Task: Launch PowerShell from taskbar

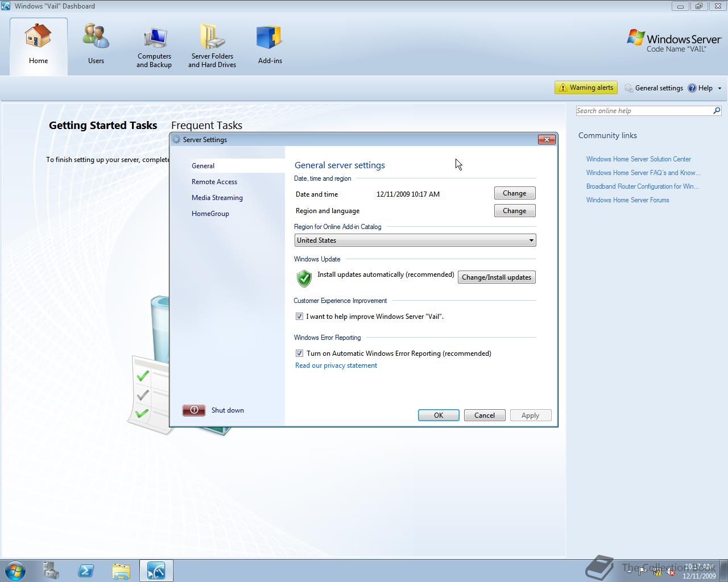Action: 86,570
